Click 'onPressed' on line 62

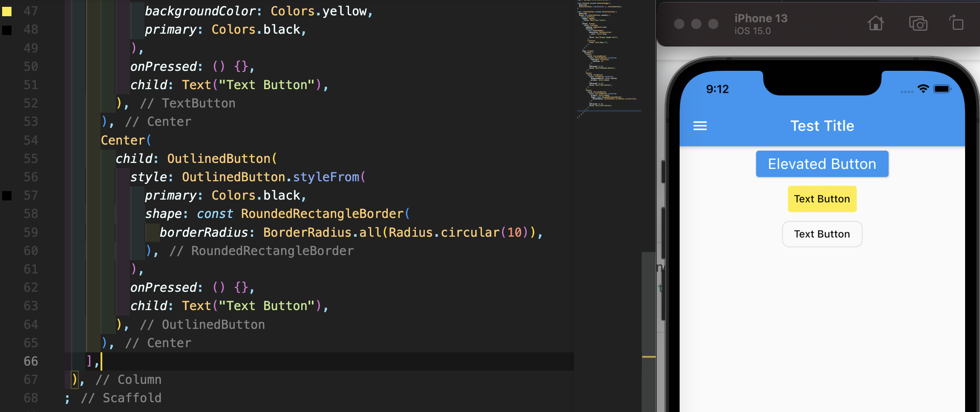[x=164, y=287]
